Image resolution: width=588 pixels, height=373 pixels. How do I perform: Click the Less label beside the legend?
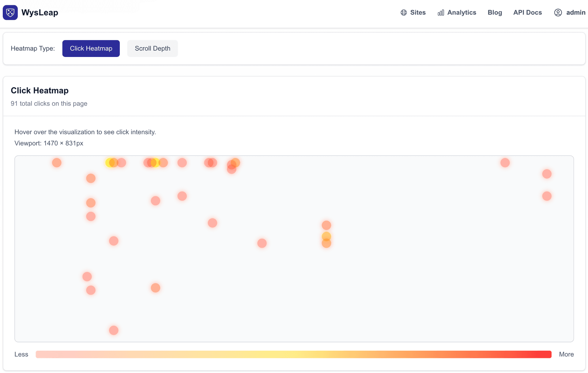point(21,354)
